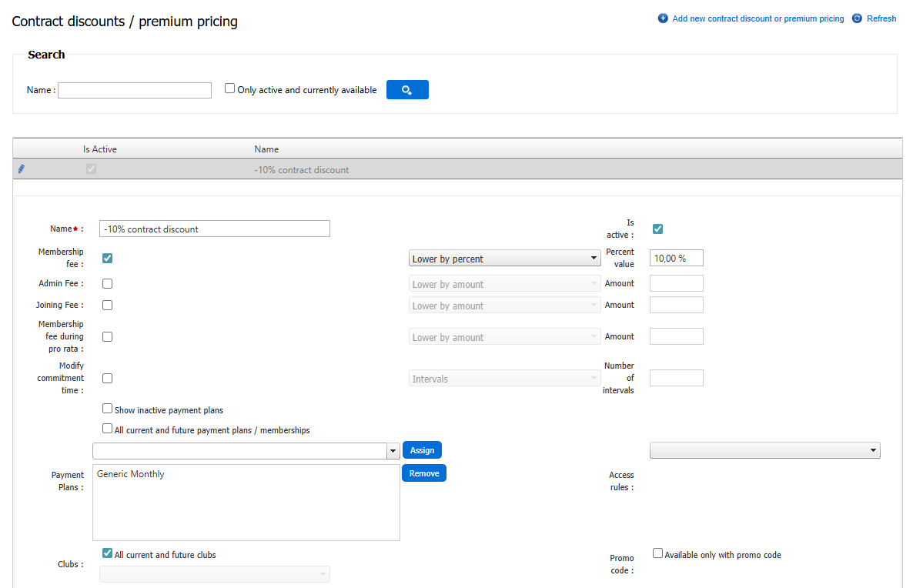
Task: Click the Percent value input field
Action: (x=676, y=259)
